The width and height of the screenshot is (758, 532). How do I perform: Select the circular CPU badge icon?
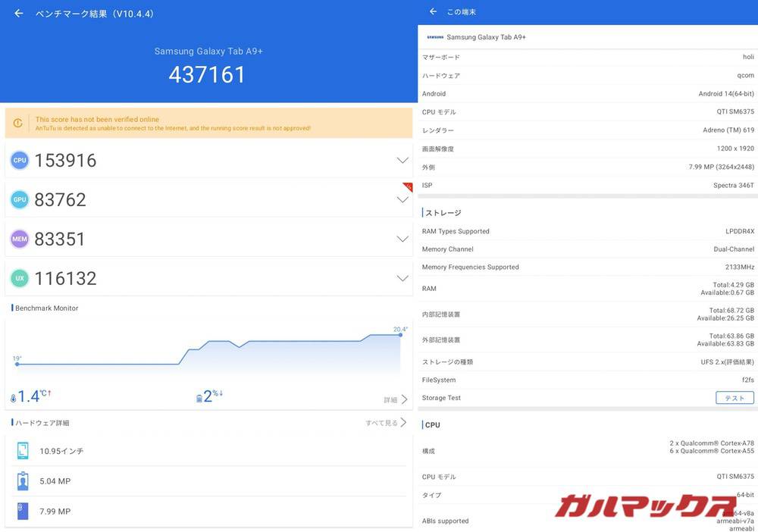click(20, 160)
